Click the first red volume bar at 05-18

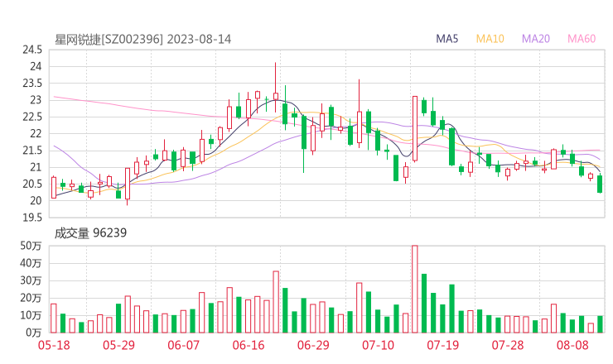click(54, 318)
